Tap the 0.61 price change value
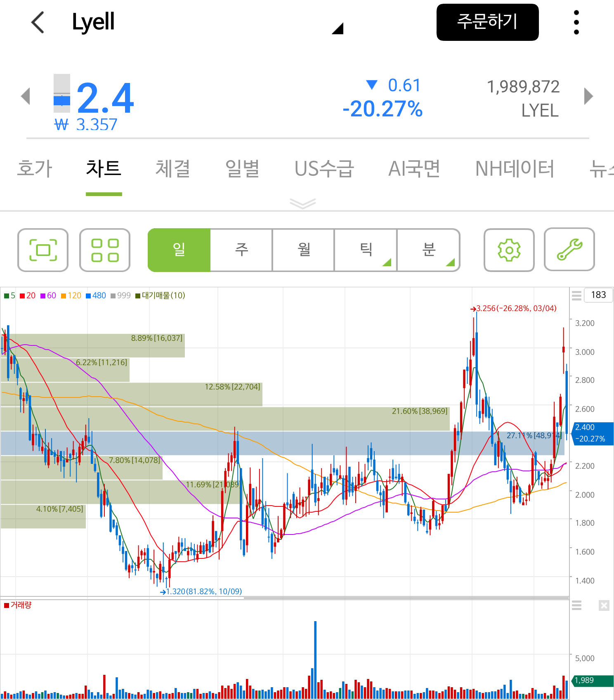Viewport: 614px width, 700px height. [x=404, y=85]
